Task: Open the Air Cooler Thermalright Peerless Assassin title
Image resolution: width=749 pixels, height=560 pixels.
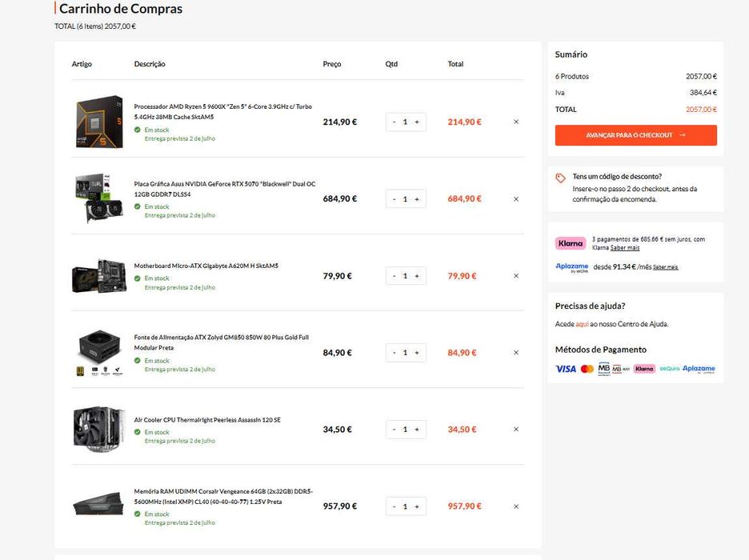Action: click(x=207, y=420)
